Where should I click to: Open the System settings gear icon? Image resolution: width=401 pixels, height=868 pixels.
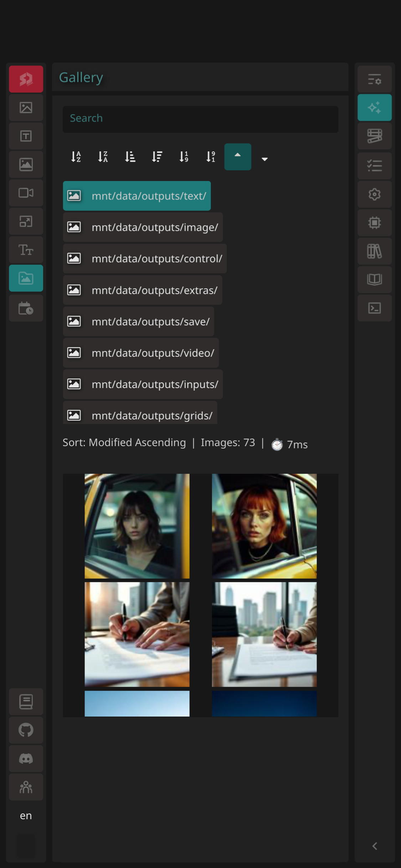point(374,194)
